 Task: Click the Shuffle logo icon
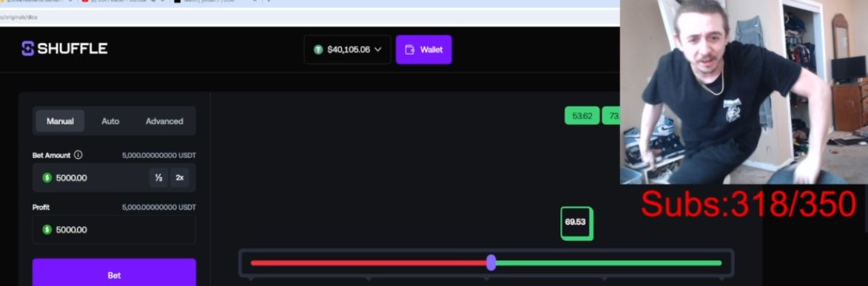pyautogui.click(x=27, y=49)
